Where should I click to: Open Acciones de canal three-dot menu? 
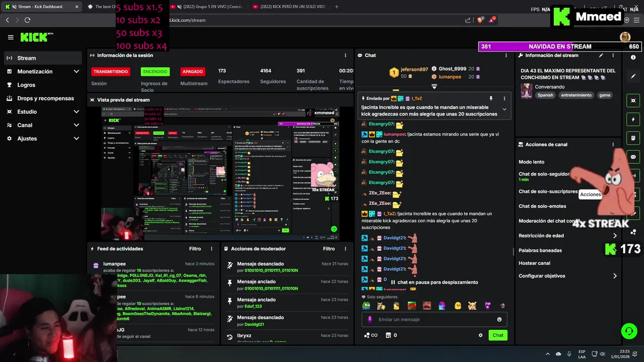coord(613,144)
